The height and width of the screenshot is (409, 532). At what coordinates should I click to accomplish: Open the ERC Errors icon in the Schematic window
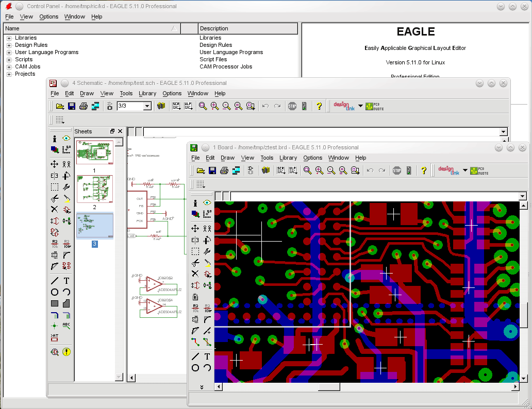pos(66,352)
